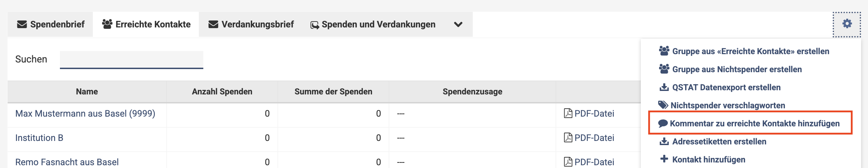Click the PDF icon for Max Mustermann
This screenshot has height=168, width=868.
point(568,114)
